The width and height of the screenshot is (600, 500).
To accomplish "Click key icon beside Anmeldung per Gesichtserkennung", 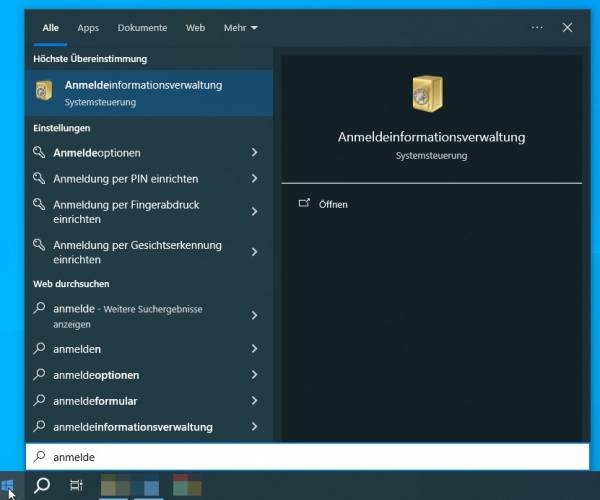I will pos(39,245).
